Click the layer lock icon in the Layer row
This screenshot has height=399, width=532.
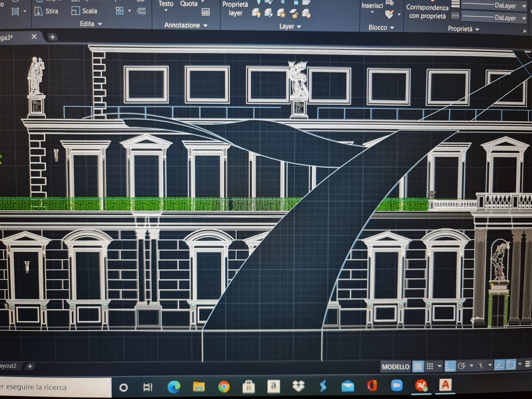coord(293,13)
